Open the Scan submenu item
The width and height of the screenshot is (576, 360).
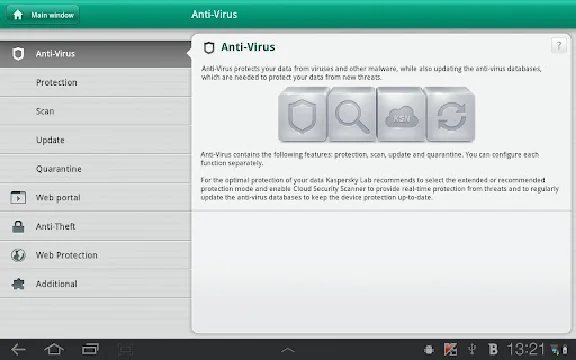coord(95,111)
